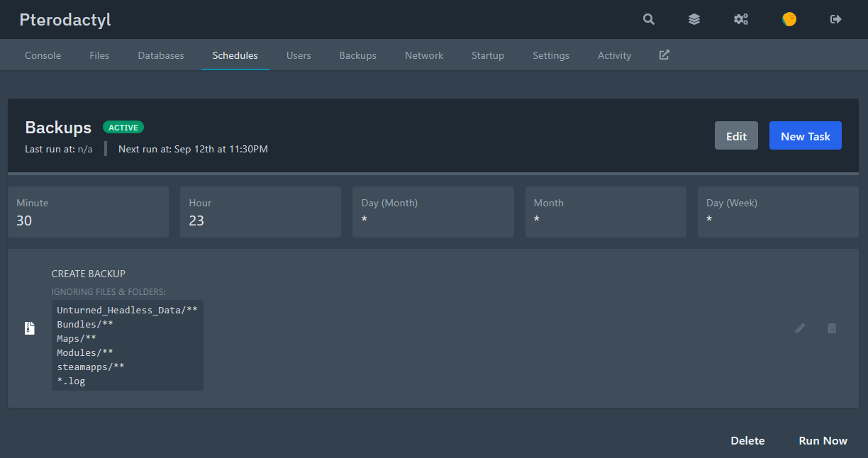Open the search magnifier icon

(x=649, y=19)
